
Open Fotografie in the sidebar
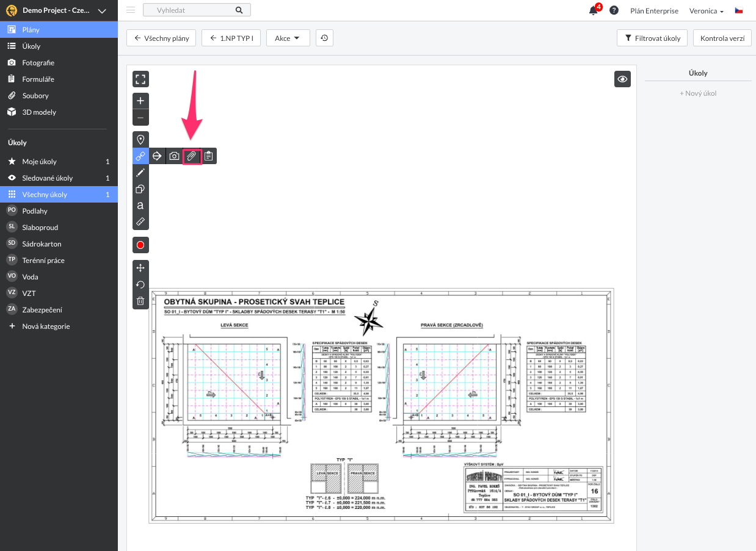(x=38, y=63)
